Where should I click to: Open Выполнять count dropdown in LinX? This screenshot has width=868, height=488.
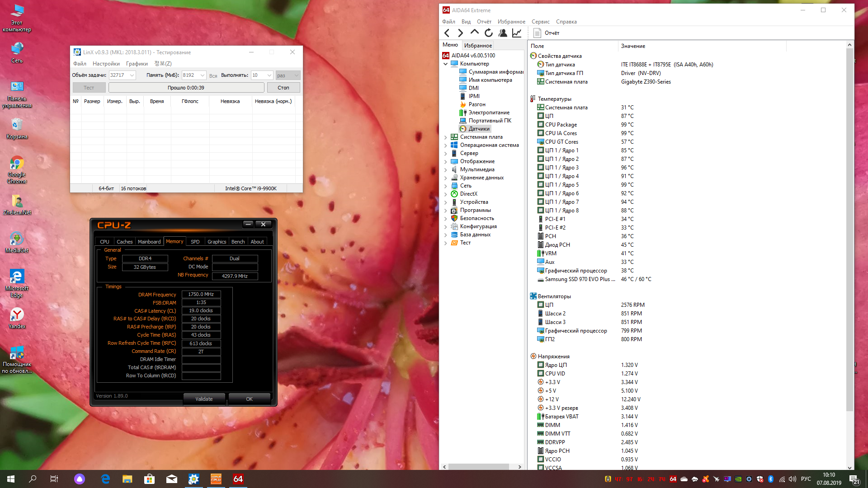[x=269, y=75]
